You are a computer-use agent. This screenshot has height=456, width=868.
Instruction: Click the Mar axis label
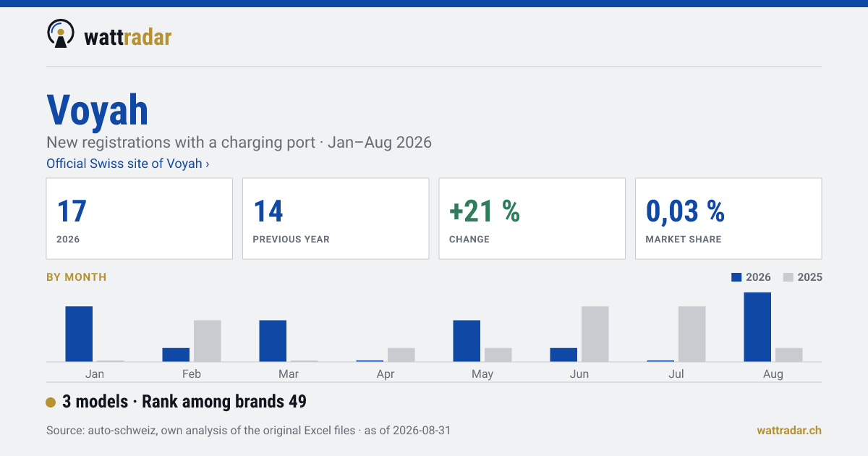[x=289, y=374]
